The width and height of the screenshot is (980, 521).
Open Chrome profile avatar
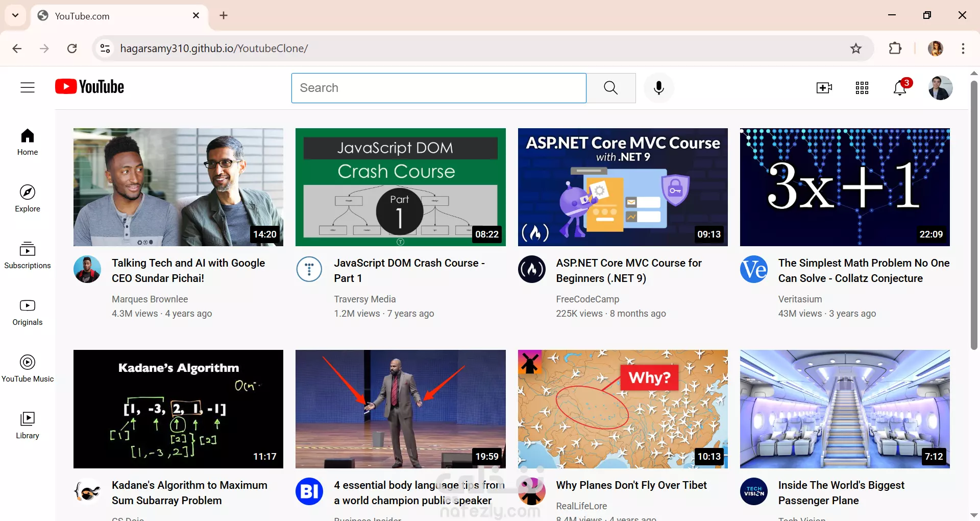pos(936,49)
